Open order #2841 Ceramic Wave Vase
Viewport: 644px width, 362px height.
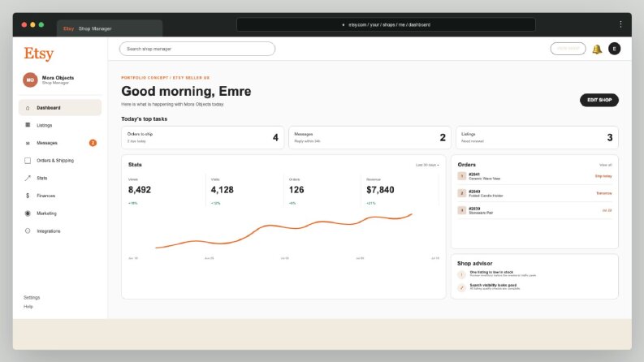(x=534, y=176)
